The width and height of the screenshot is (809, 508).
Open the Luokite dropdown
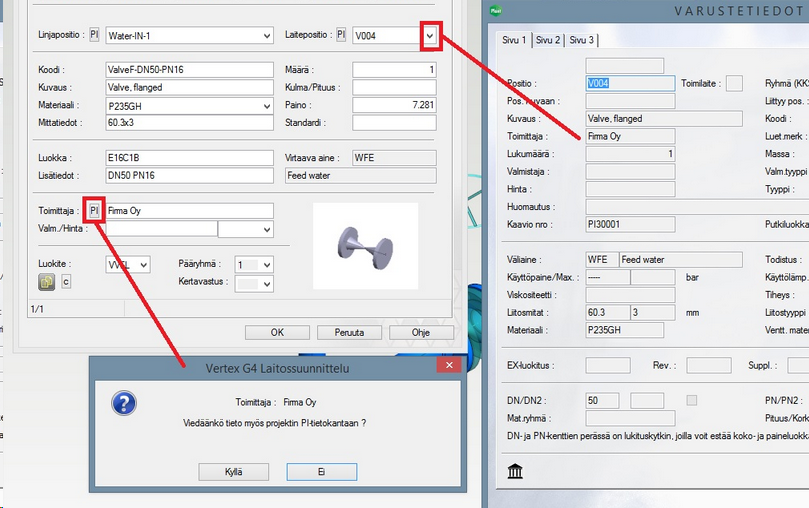coord(143,265)
